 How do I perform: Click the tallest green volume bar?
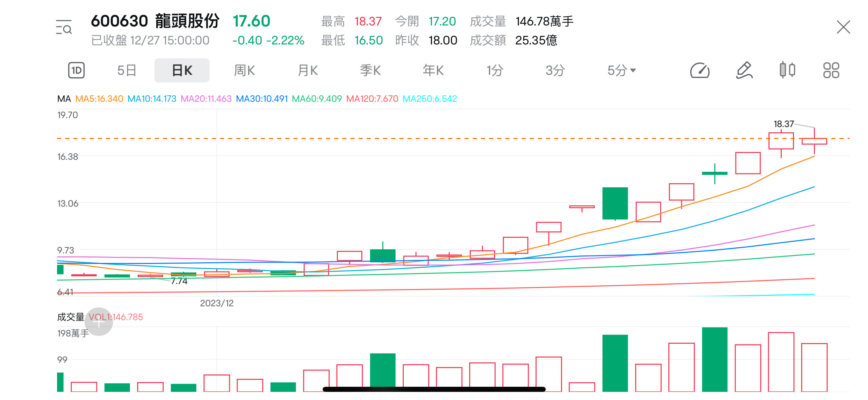[x=715, y=359]
